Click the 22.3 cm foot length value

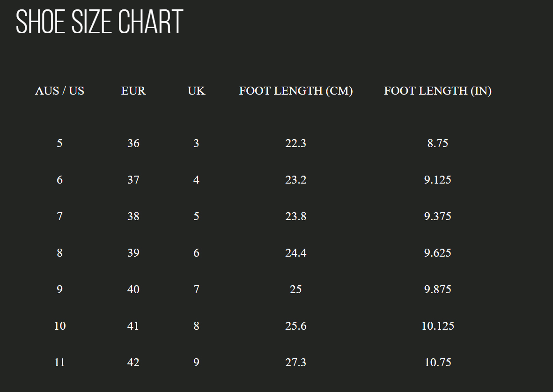click(x=295, y=143)
